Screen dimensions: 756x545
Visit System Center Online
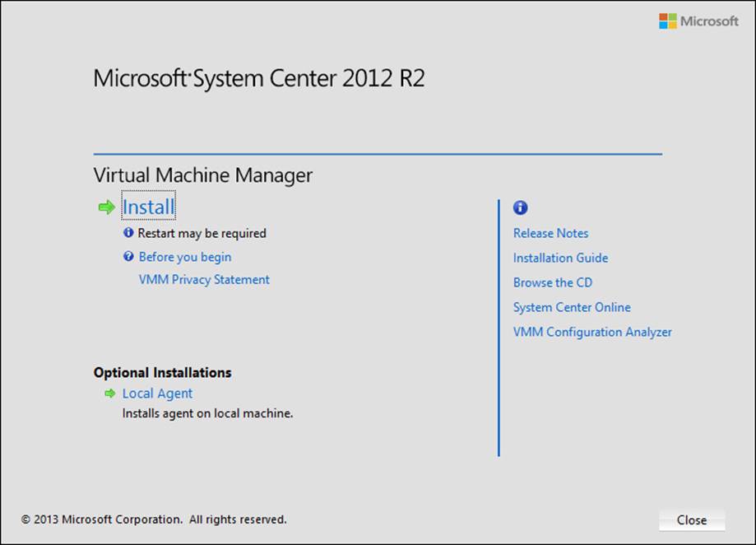(572, 307)
